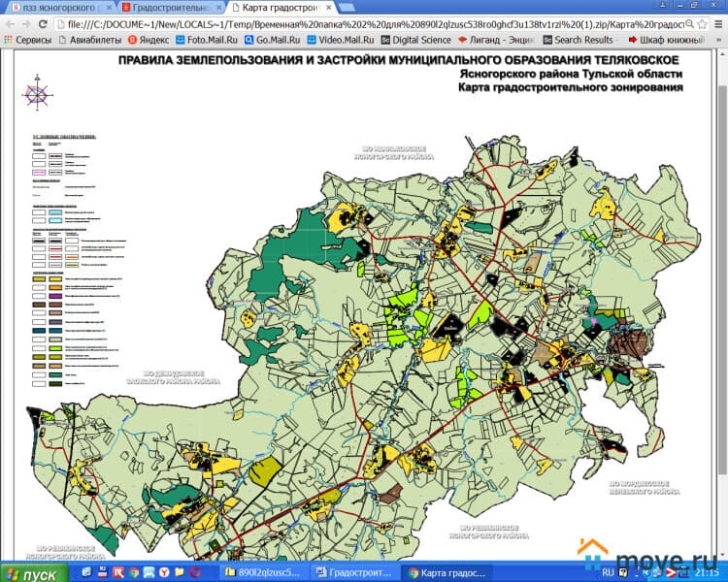This screenshot has height=582, width=728.
Task: Switch to the 'пзз ясногорского' tab
Action: (x=58, y=8)
